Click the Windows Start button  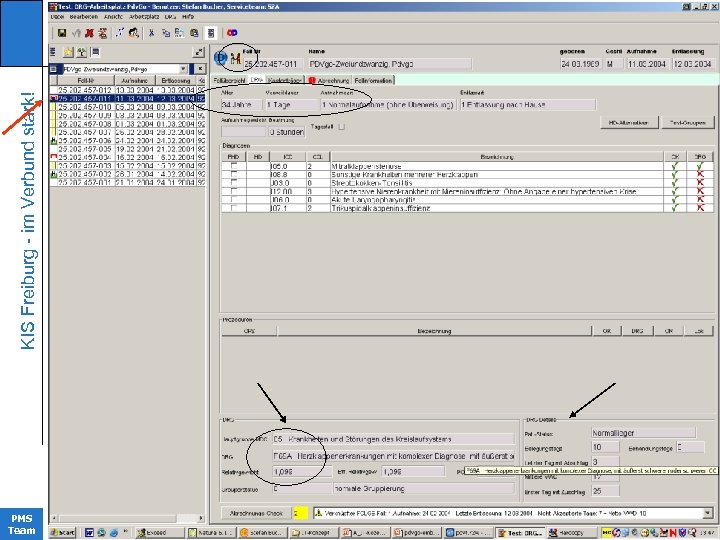coord(62,533)
